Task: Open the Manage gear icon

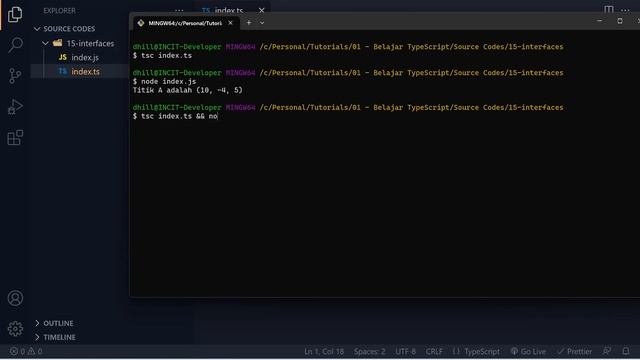Action: pyautogui.click(x=15, y=329)
